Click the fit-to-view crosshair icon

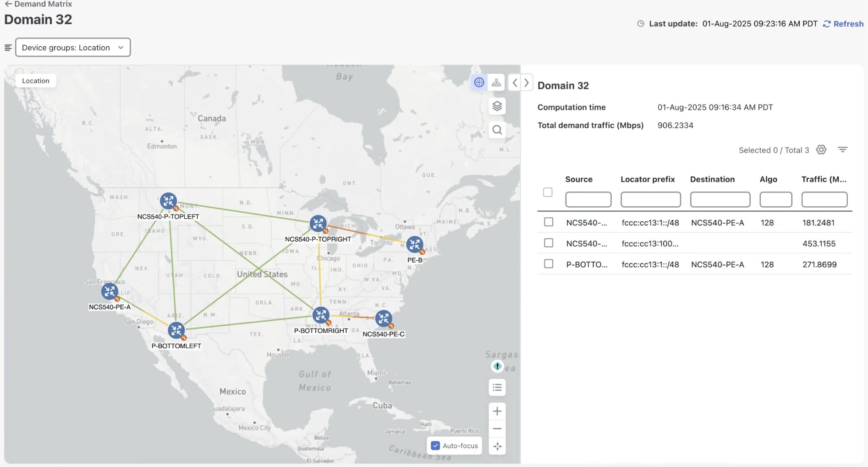pos(497,446)
